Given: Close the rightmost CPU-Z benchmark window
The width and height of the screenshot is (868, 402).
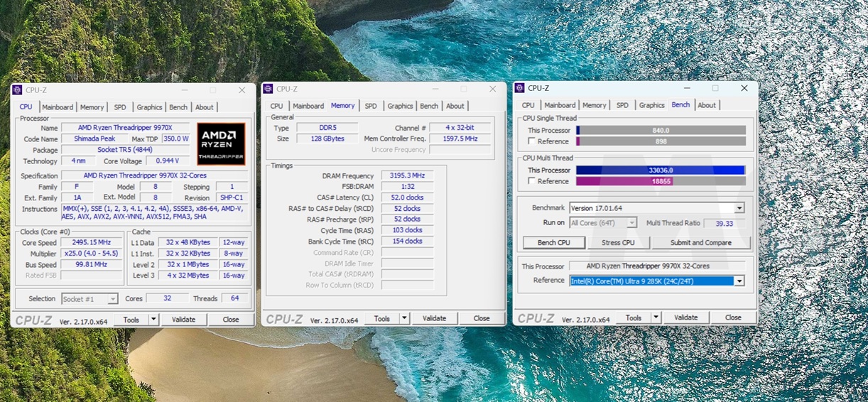Looking at the screenshot, I should pos(744,88).
